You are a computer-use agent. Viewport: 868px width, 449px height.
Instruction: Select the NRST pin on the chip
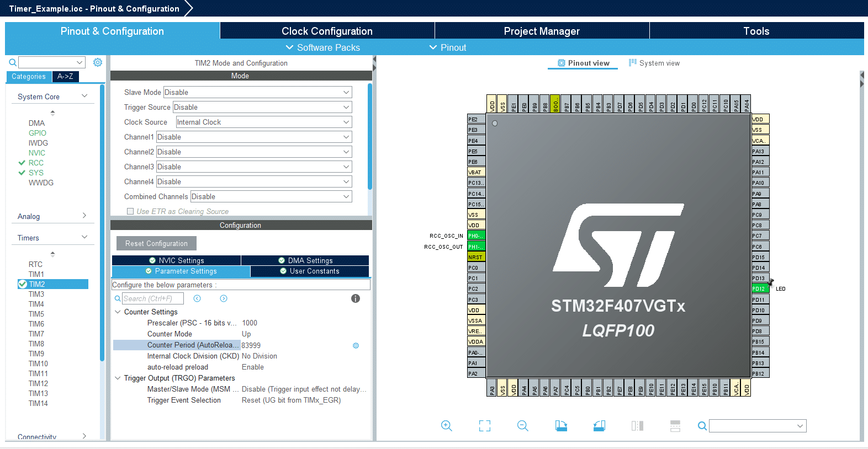pyautogui.click(x=477, y=257)
